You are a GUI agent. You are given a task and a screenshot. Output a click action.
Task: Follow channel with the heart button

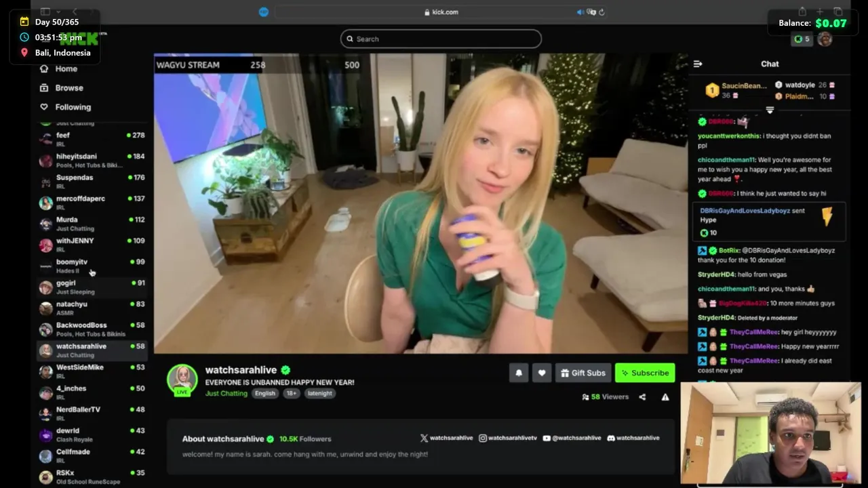click(x=542, y=373)
